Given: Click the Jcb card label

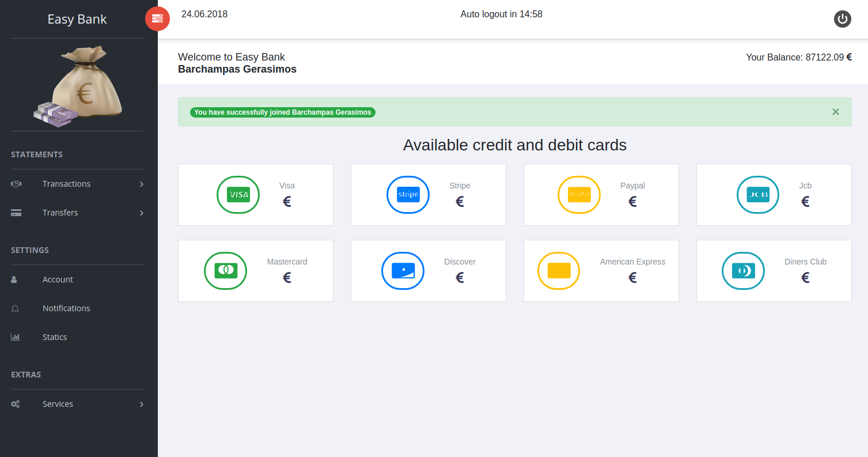Looking at the screenshot, I should pos(805,186).
